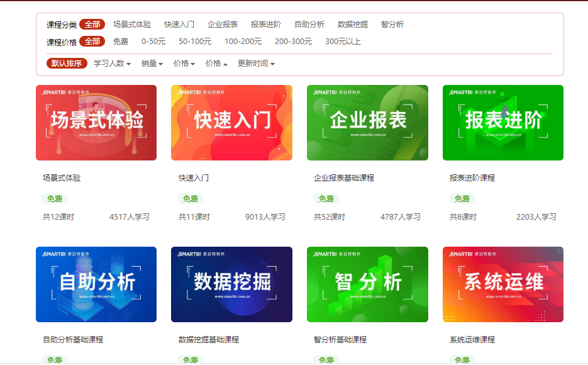Choose the 100-200元 price range
This screenshot has width=588, height=365.
[x=243, y=42]
